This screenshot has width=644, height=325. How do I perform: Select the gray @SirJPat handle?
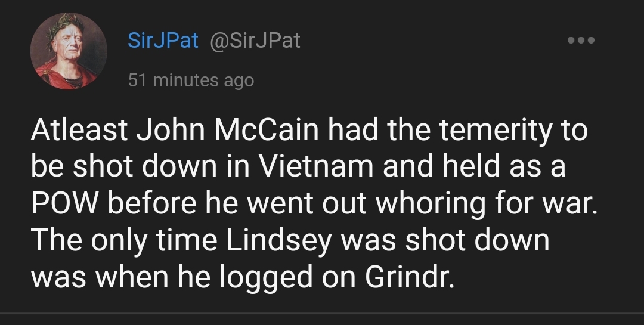click(255, 41)
